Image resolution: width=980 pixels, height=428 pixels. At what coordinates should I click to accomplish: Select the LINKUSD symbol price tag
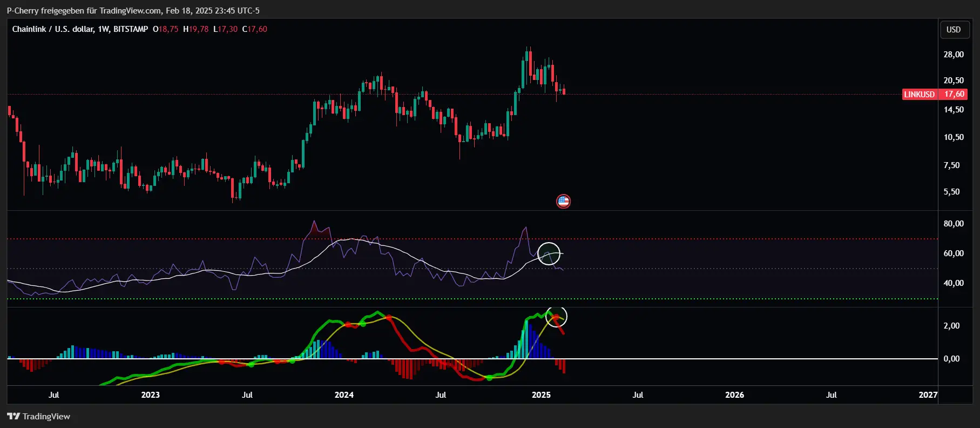[920, 95]
